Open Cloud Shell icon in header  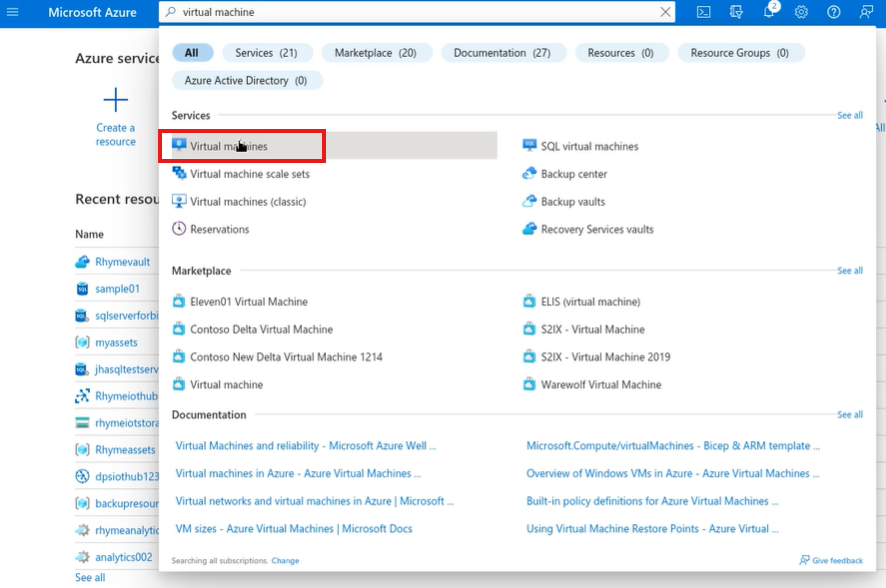coord(703,12)
